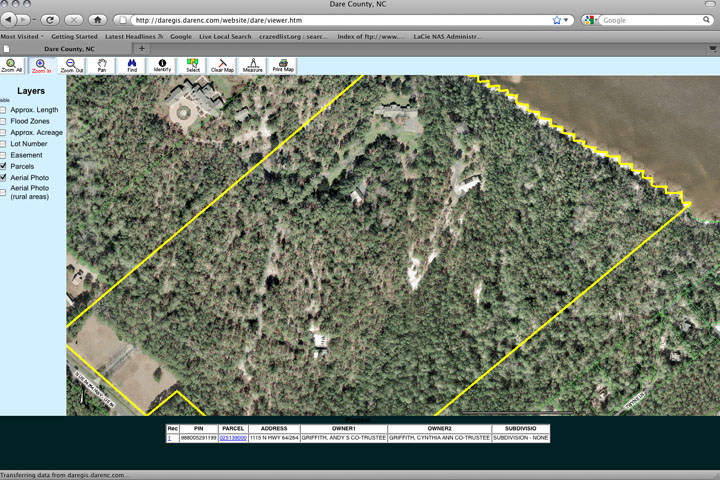Expand the list all tabs dropdown
720x480 pixels.
pyautogui.click(x=713, y=48)
